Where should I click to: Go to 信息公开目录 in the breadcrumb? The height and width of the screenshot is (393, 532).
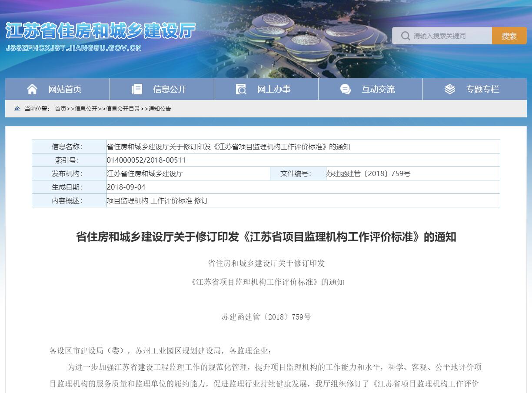(x=123, y=109)
